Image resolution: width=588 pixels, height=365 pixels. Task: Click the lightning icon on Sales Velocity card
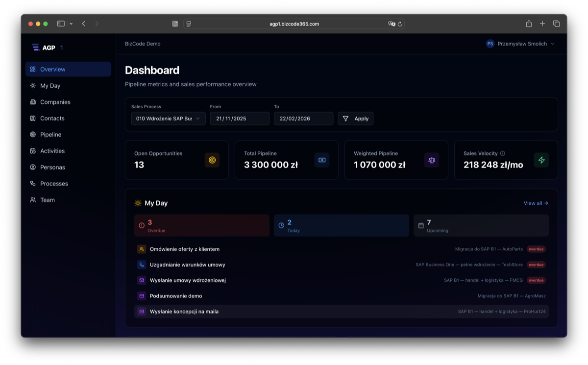click(x=541, y=160)
